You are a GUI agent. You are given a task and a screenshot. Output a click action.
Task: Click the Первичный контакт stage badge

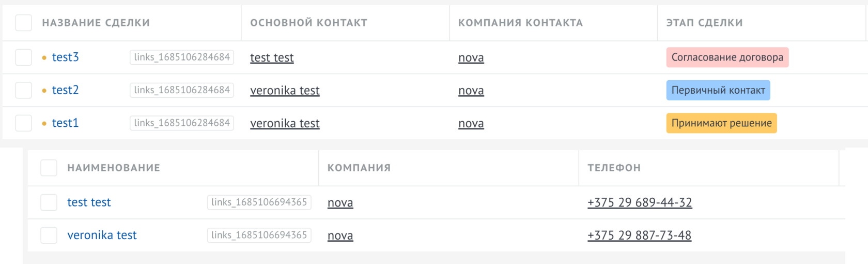pyautogui.click(x=718, y=90)
